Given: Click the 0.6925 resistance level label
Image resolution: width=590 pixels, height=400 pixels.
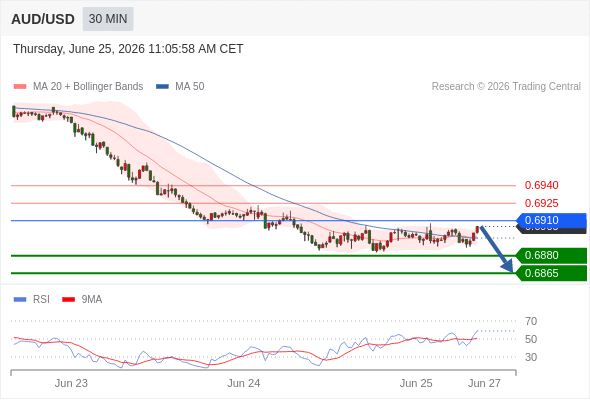Looking at the screenshot, I should 541,203.
